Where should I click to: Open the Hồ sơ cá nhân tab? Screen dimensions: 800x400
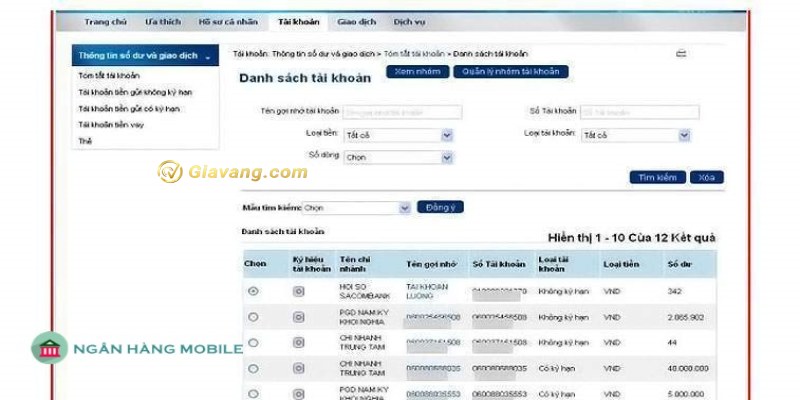(x=226, y=21)
